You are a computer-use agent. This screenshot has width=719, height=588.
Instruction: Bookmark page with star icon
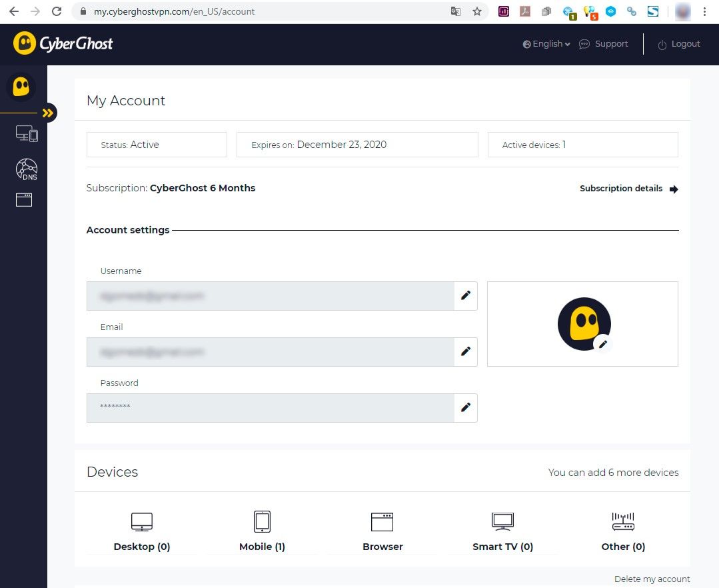[x=477, y=11]
